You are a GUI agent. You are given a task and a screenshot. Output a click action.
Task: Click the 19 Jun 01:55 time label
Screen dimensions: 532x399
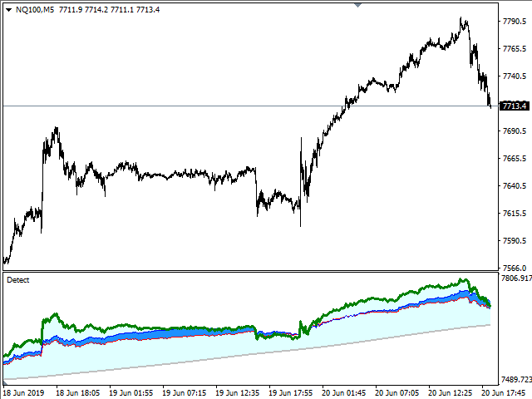(131, 393)
